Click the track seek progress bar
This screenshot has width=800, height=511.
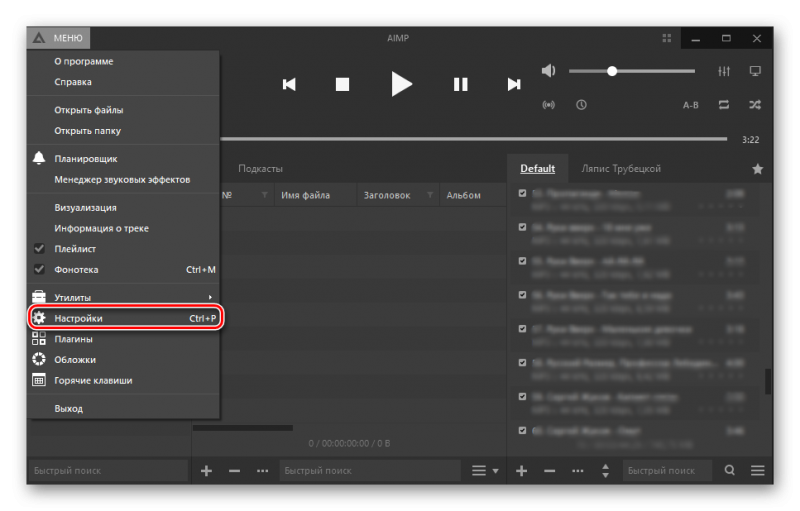pyautogui.click(x=473, y=139)
